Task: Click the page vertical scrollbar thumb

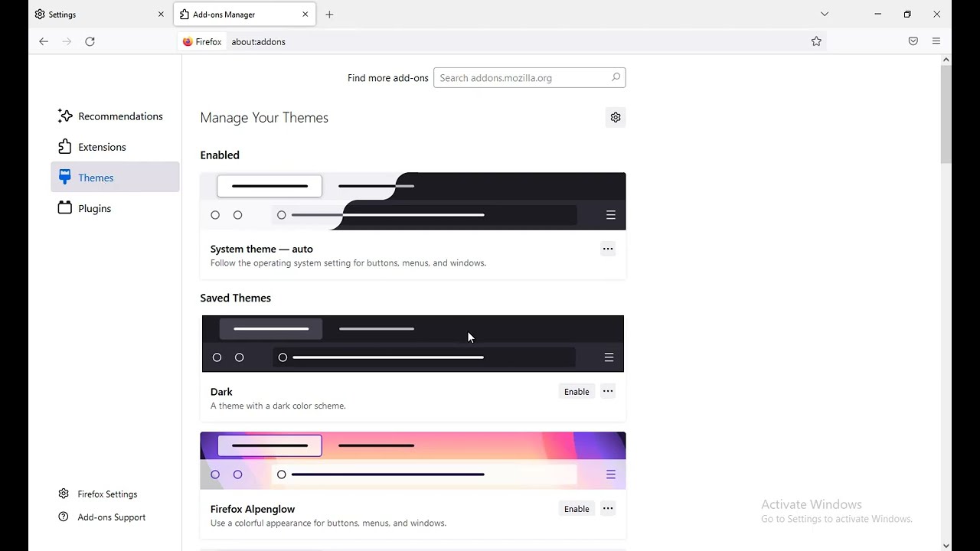Action: pos(946,115)
